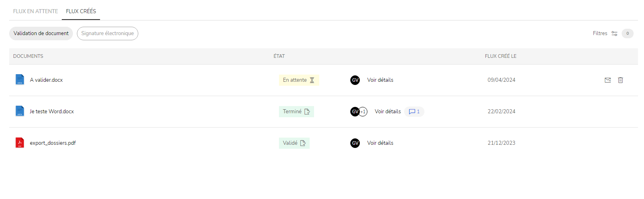The image size is (644, 199).
Task: Select the Signature électronique filter chip
Action: (108, 33)
